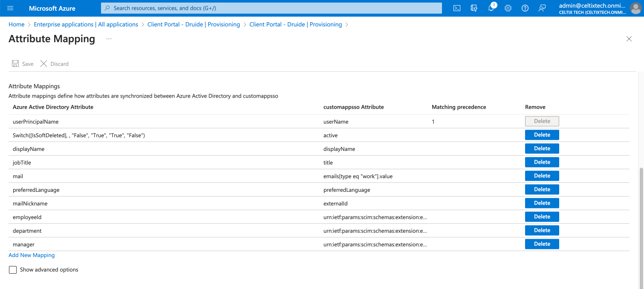Delete the employeeId mapping
The image size is (644, 289).
(x=542, y=217)
